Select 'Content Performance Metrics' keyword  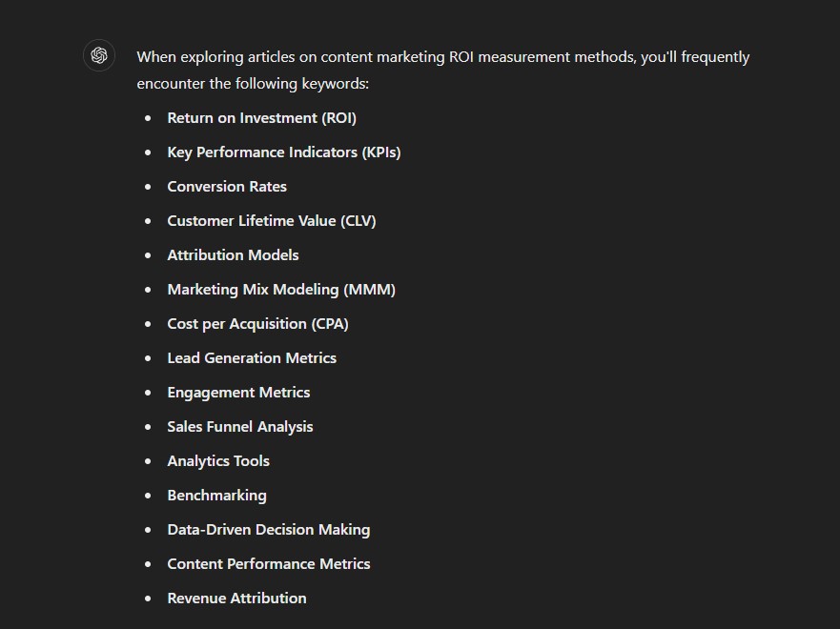point(268,563)
